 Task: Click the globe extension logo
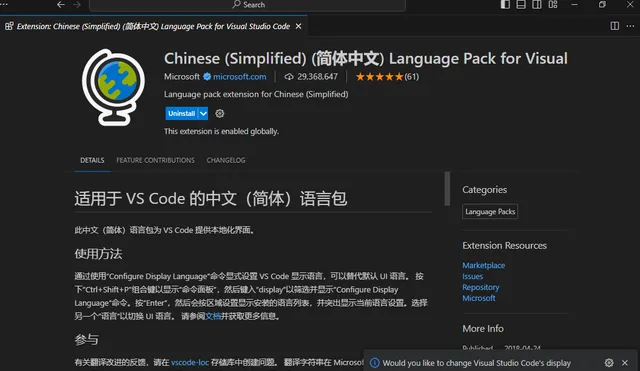[x=113, y=87]
